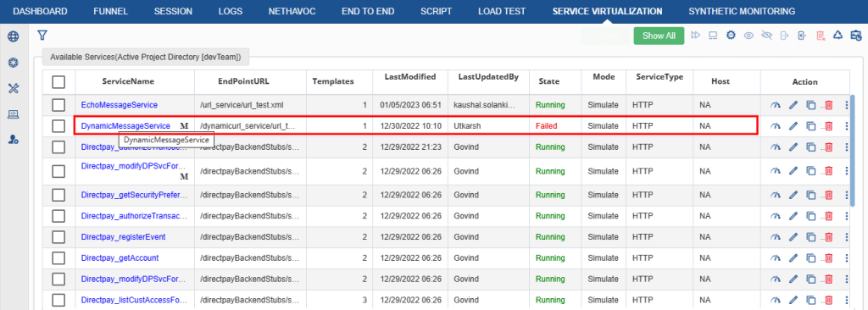Open kebab menu for the 21:23 row
The height and width of the screenshot is (310, 868).
pyautogui.click(x=847, y=147)
